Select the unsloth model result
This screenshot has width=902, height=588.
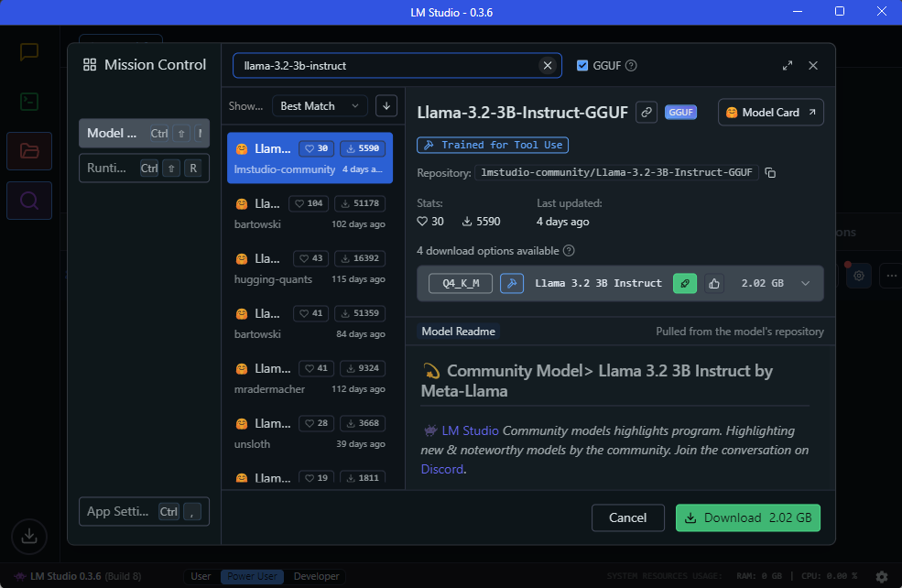(x=310, y=433)
